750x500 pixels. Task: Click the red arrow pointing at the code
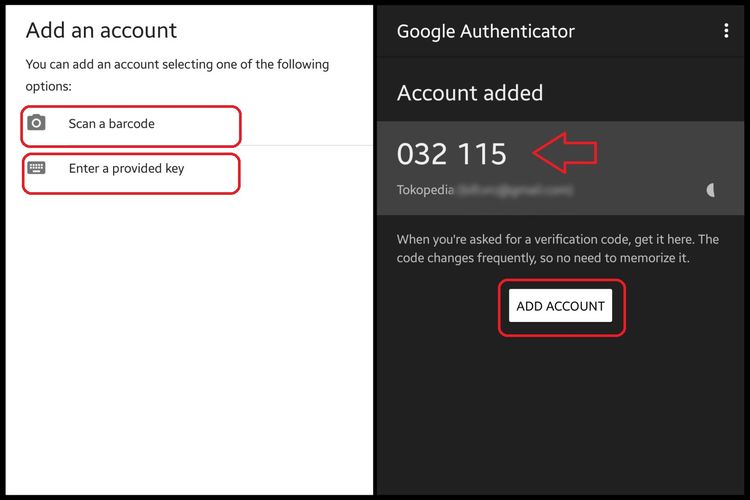coord(564,153)
